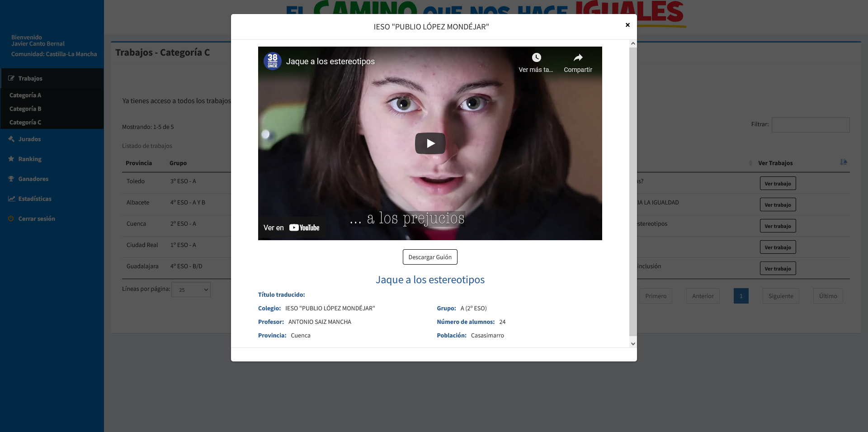The width and height of the screenshot is (868, 432).
Task: Click Ver trabajo for the Ciudad Real row
Action: pos(778,247)
